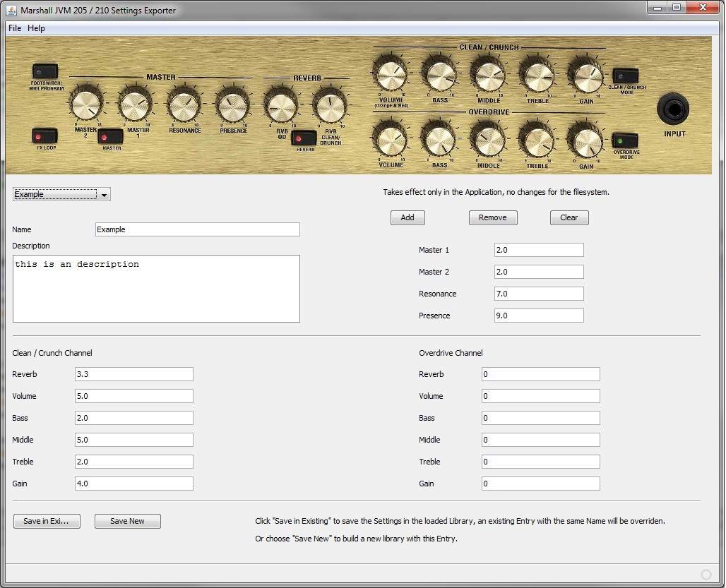The width and height of the screenshot is (726, 588).
Task: Click the Presence value field
Action: (539, 316)
